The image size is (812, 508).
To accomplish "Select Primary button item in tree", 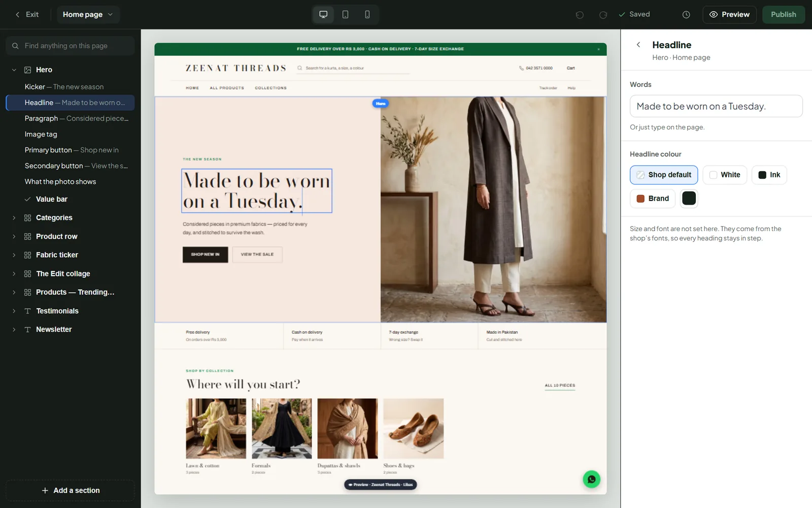I will (x=70, y=150).
